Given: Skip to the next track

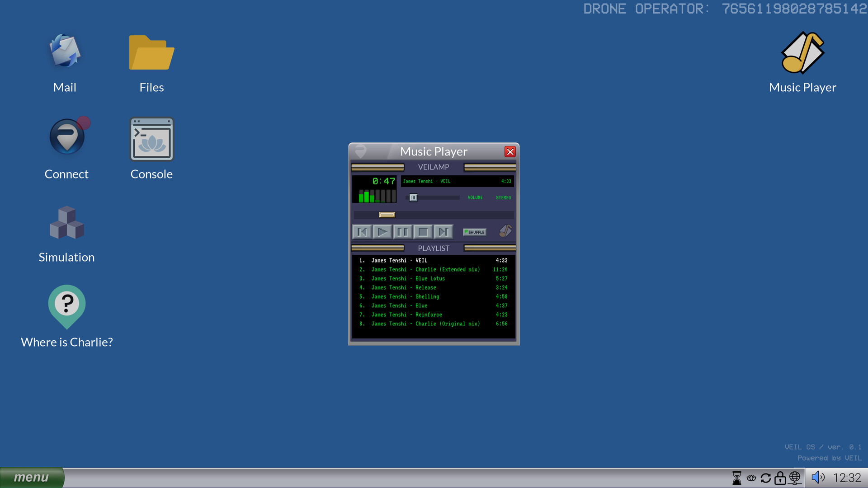Looking at the screenshot, I should coord(443,232).
